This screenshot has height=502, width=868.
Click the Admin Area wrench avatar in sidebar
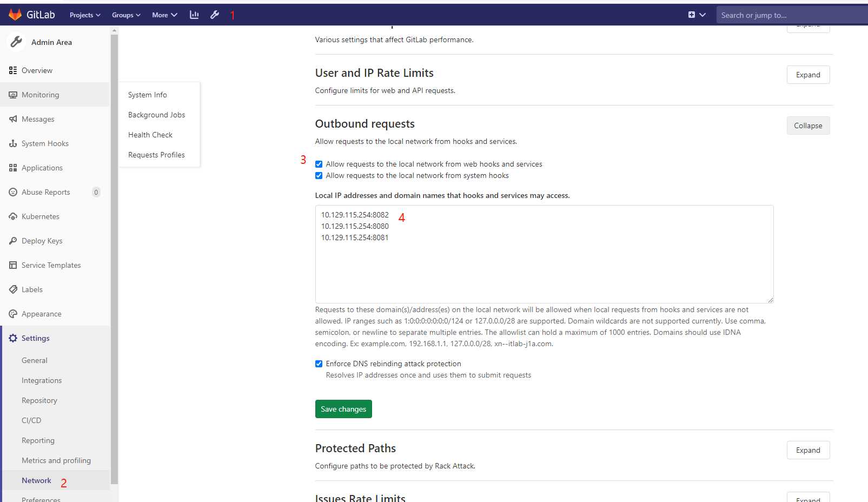point(17,42)
